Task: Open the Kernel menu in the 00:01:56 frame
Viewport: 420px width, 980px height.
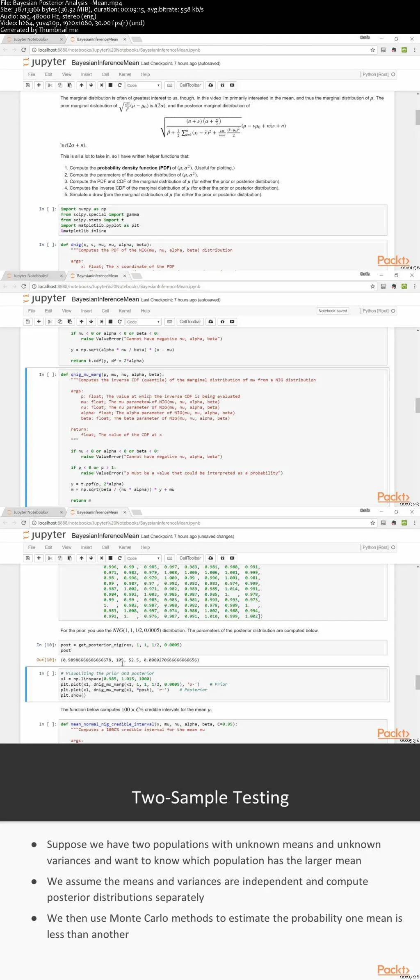Action: (125, 75)
